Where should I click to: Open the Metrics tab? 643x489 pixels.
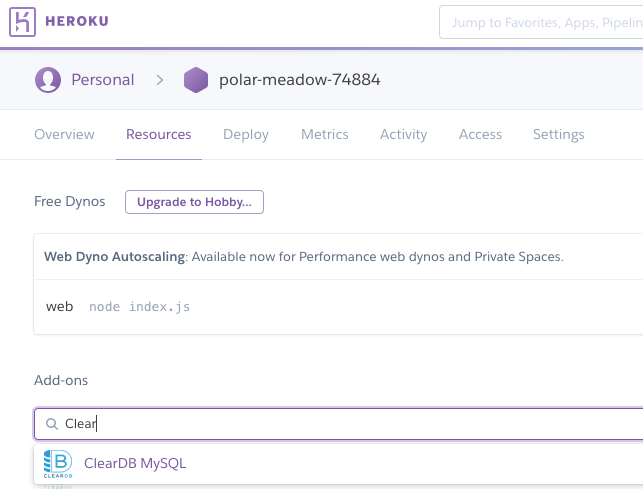(325, 134)
